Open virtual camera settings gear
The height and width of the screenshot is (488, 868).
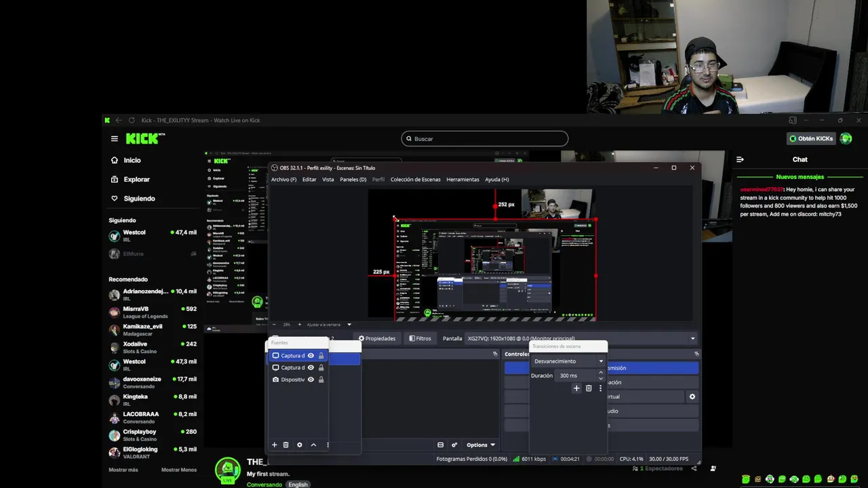(692, 396)
